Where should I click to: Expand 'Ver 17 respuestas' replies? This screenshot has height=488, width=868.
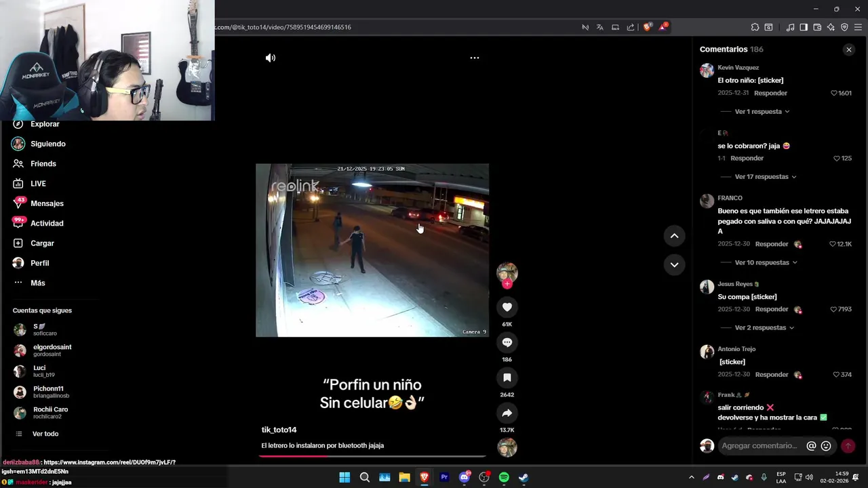[766, 176]
